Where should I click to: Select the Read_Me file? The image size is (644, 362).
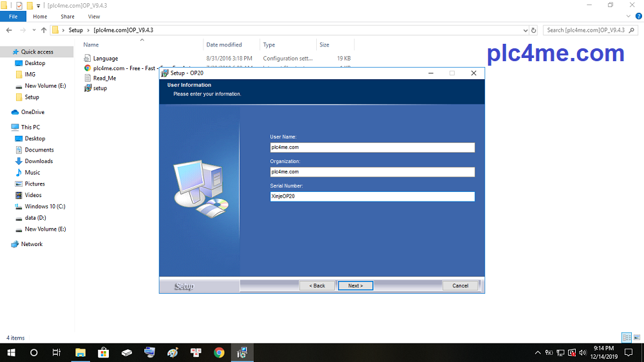click(x=104, y=78)
